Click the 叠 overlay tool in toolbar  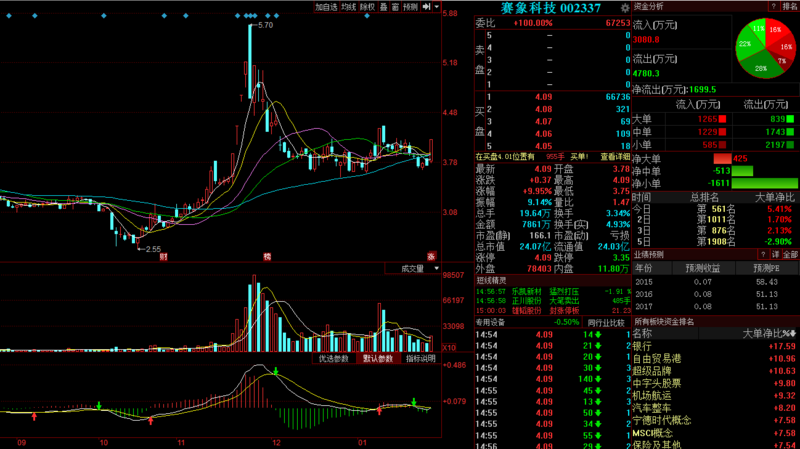(x=383, y=7)
